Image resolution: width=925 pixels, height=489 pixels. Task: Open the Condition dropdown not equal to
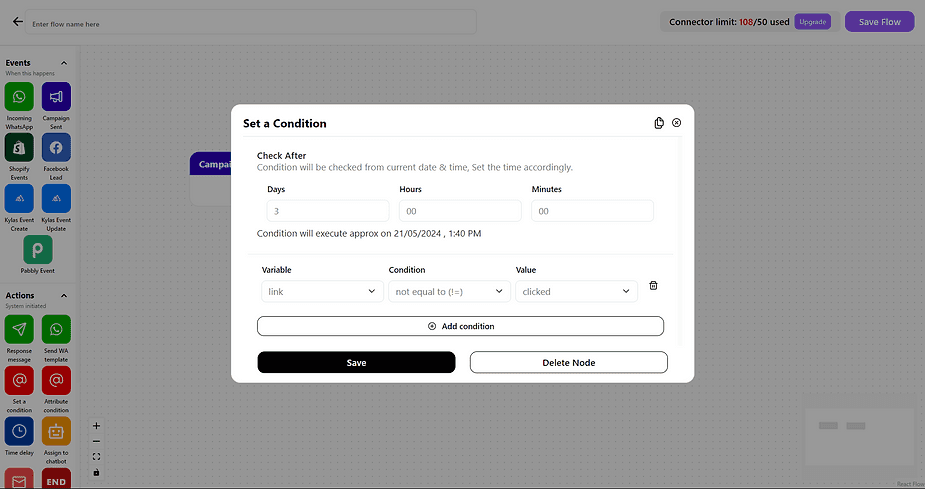pos(450,291)
